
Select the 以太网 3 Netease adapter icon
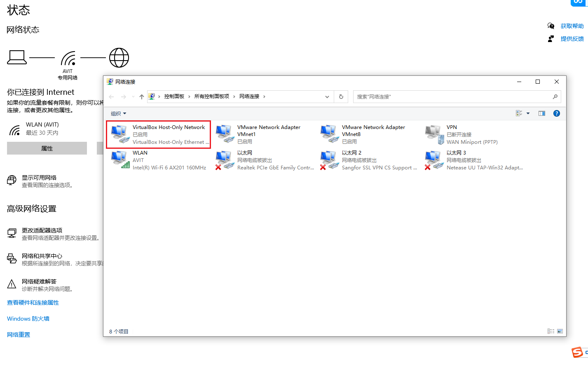(x=434, y=160)
